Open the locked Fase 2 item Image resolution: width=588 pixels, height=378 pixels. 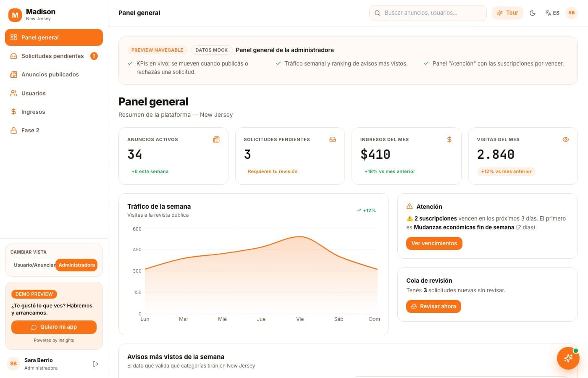[x=54, y=130]
